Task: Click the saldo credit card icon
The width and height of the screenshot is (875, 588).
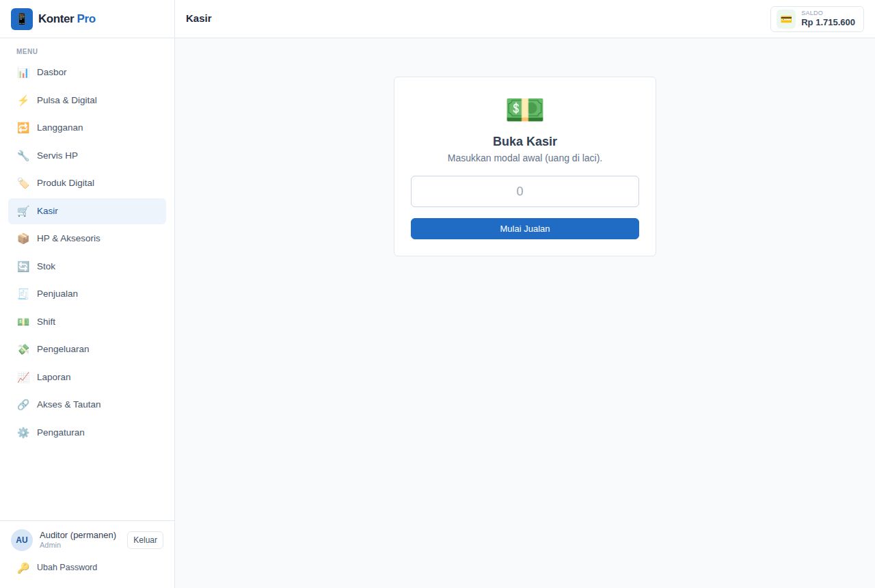Action: 786,19
